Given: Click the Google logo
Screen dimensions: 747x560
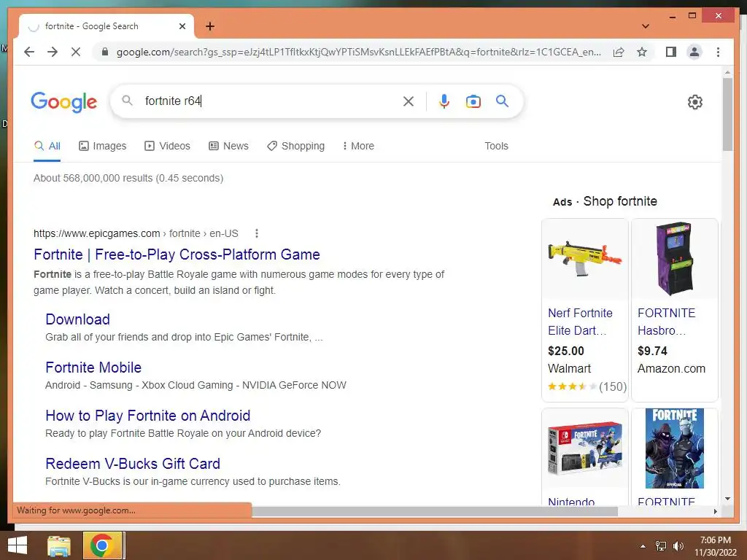Looking at the screenshot, I should point(64,101).
